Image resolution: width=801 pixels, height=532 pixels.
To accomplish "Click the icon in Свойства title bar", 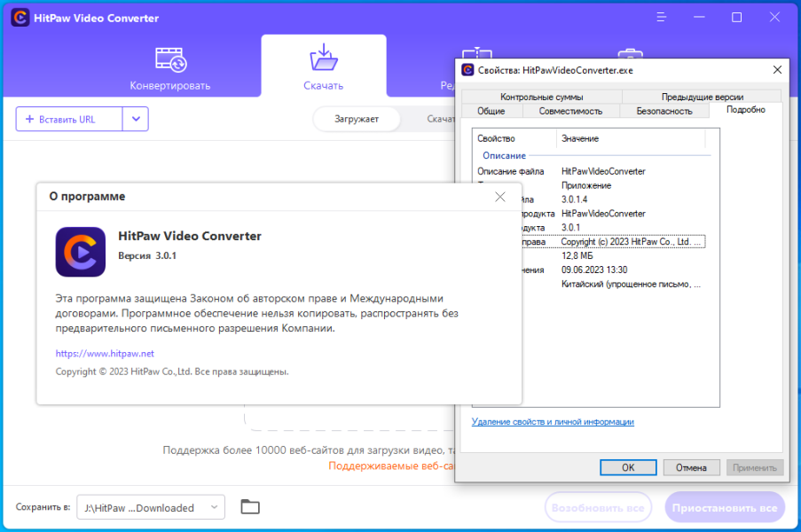I will click(x=467, y=70).
